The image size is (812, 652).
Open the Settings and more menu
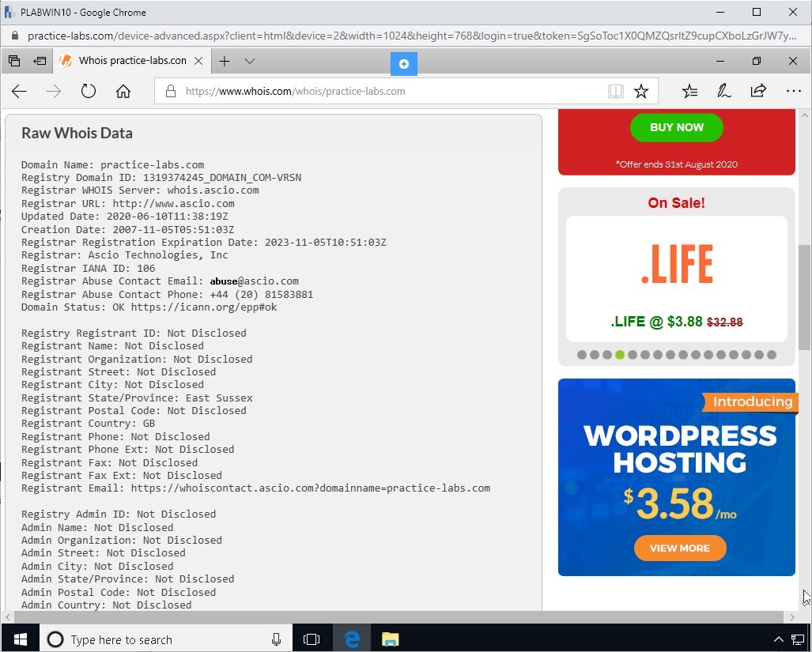pos(793,91)
